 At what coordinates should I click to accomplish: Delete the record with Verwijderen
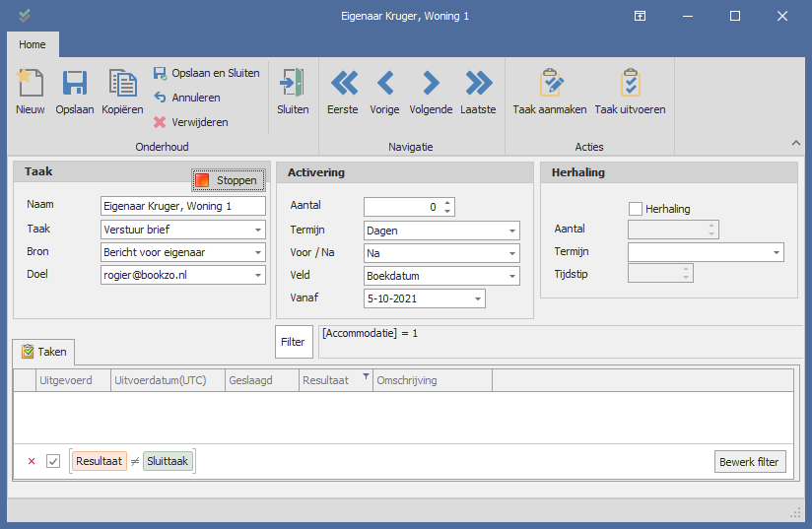(x=190, y=122)
